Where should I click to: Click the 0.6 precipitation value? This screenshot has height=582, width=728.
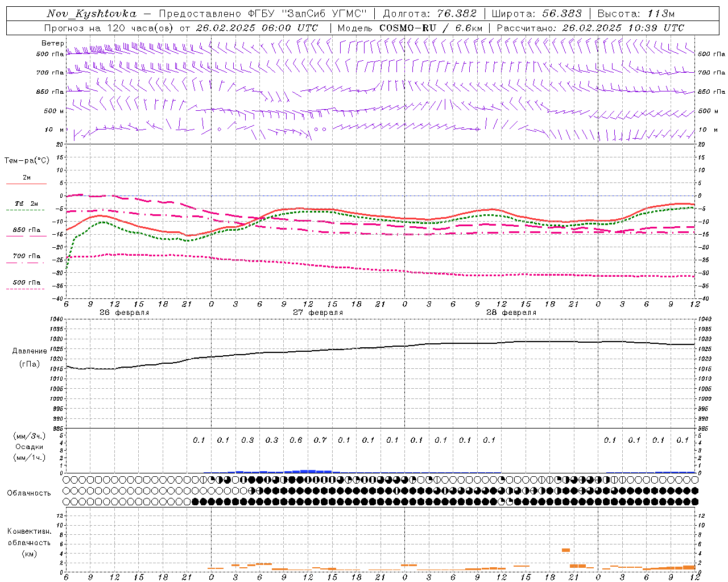pos(296,440)
